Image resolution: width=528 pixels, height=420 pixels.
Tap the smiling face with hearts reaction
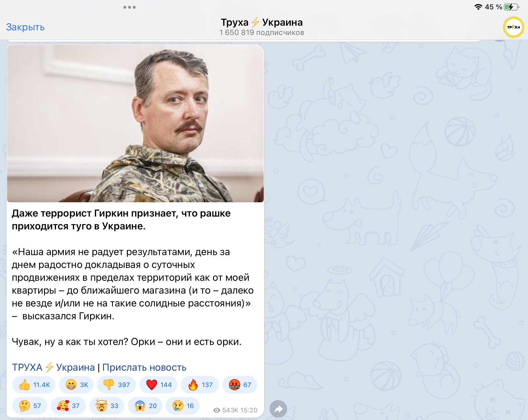[x=68, y=406]
